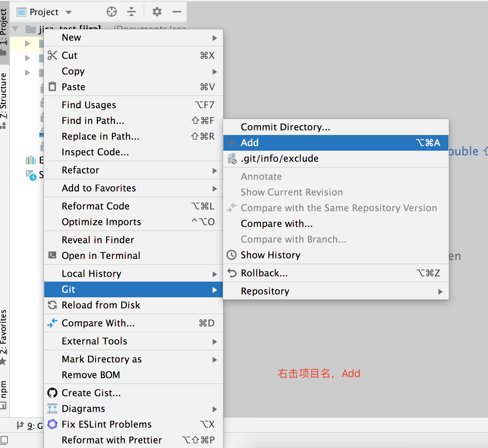Screen dimensions: 488x448
Task: Expand the first highlighted child folder arrow
Action: (28, 44)
